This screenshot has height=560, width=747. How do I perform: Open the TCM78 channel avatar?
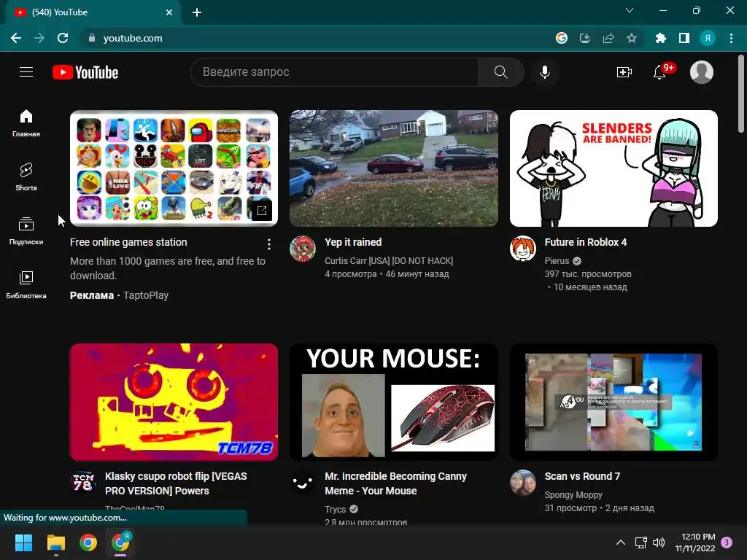[83, 483]
